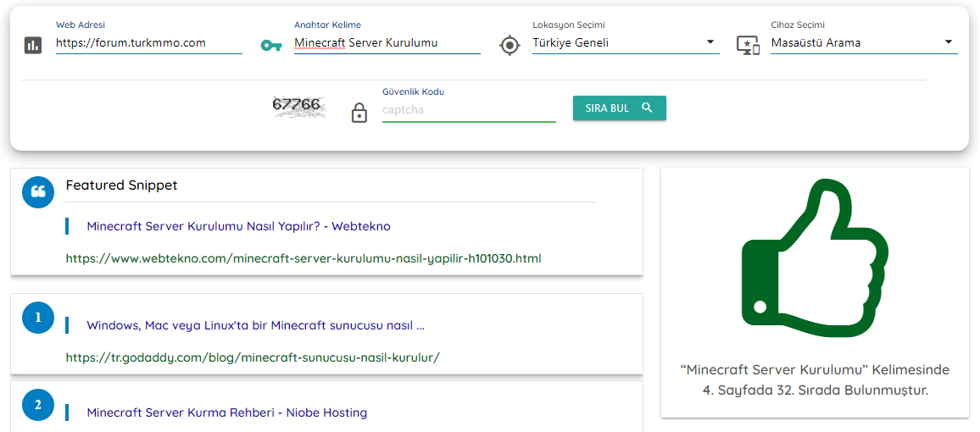Click the 67766 captcha image
Viewport: 980px width, 432px height.
pyautogui.click(x=299, y=107)
